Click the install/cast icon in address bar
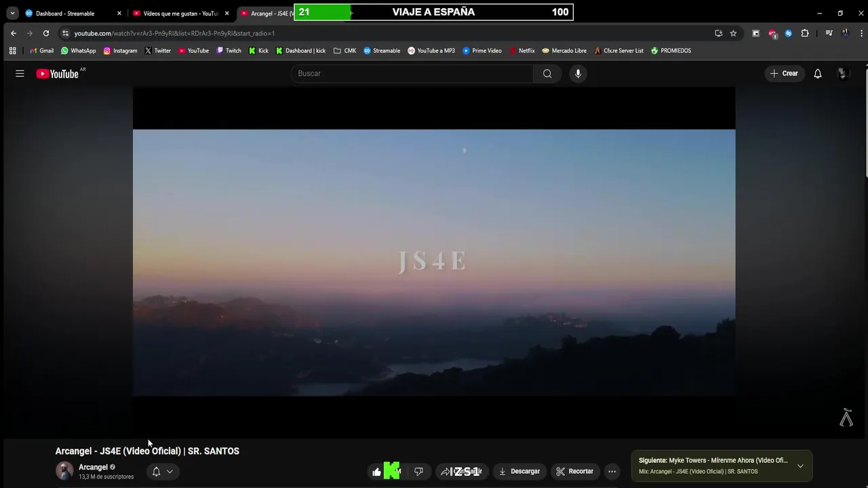Image resolution: width=868 pixels, height=488 pixels. pos(719,33)
